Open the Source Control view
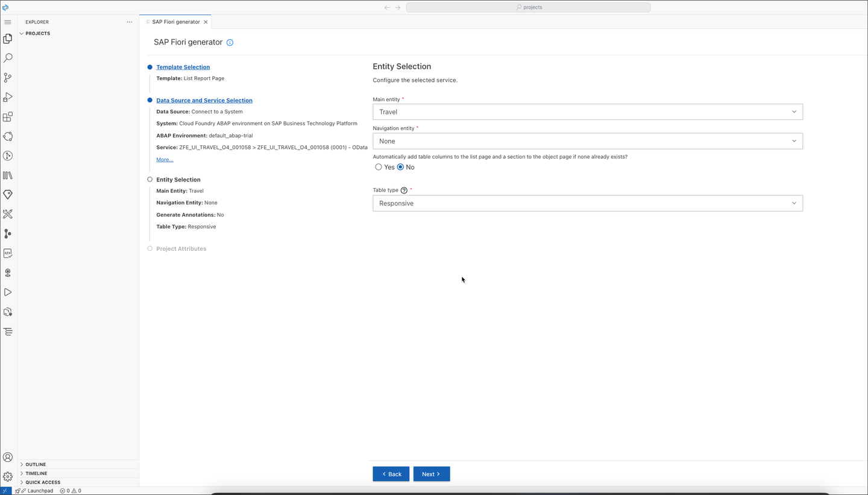Screen dimensions: 868x495 coord(8,78)
